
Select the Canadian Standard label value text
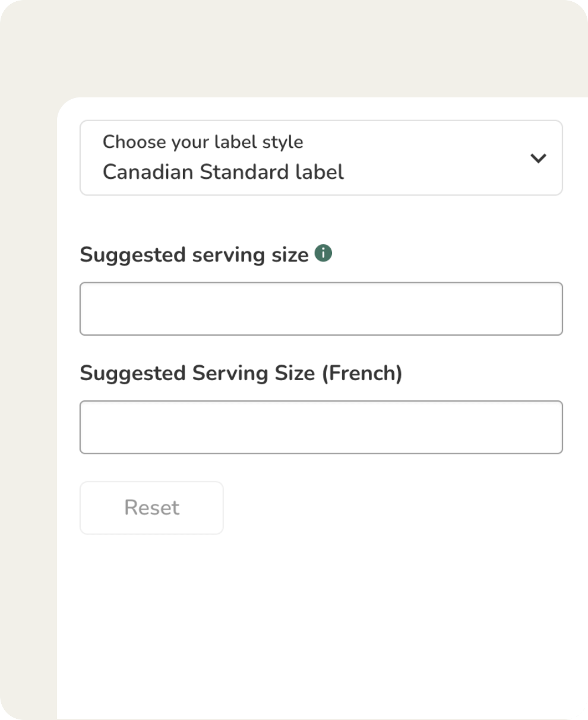(x=223, y=172)
